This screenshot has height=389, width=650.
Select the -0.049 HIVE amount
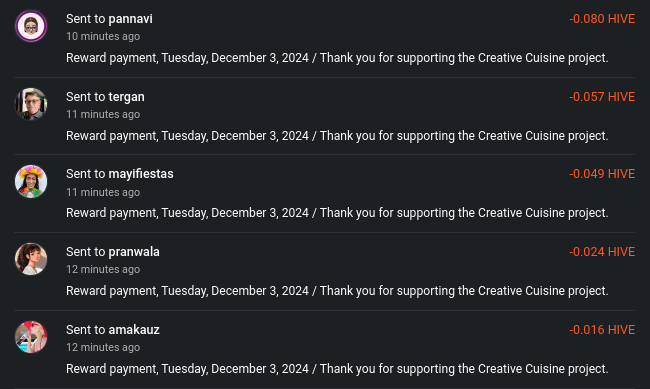click(x=602, y=174)
